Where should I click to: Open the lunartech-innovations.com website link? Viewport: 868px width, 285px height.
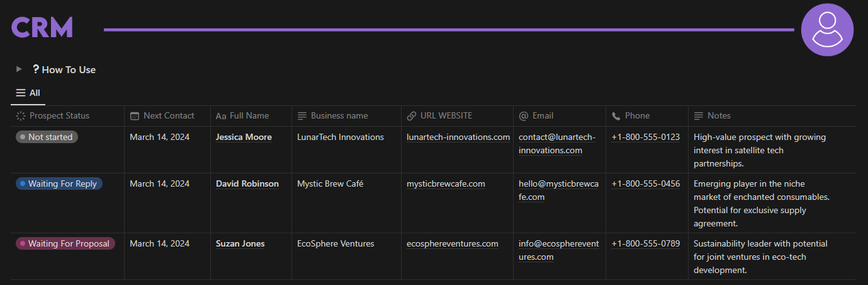(458, 137)
